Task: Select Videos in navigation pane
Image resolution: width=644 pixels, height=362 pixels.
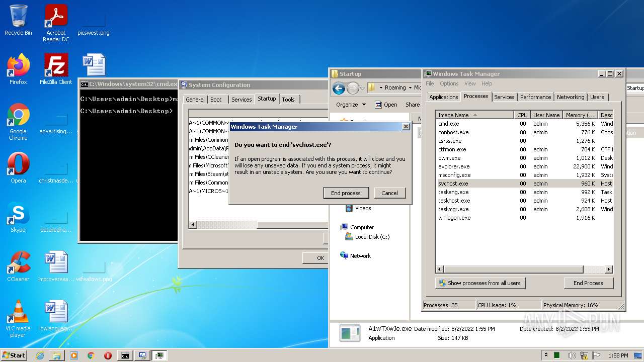Action: 358,208
